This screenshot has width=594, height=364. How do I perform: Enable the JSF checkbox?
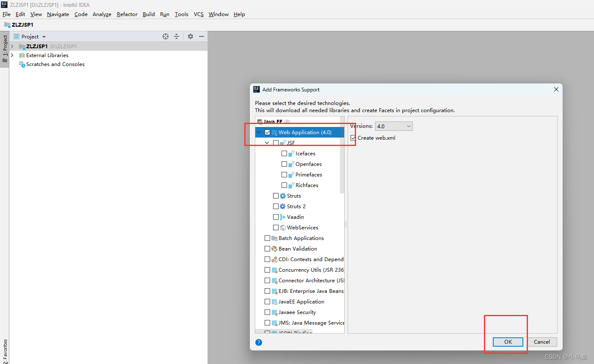click(x=276, y=143)
